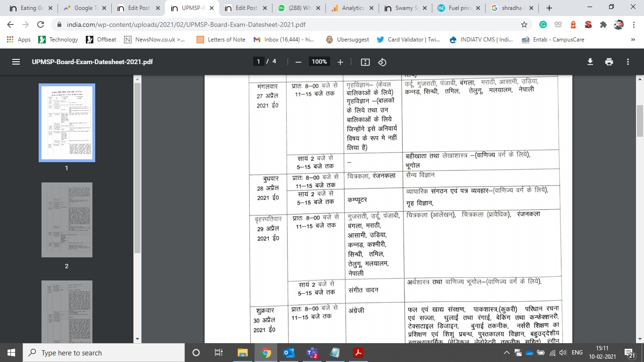Expand the hidden bookmarks overflow chevron
The image size is (644, 362).
point(633,40)
